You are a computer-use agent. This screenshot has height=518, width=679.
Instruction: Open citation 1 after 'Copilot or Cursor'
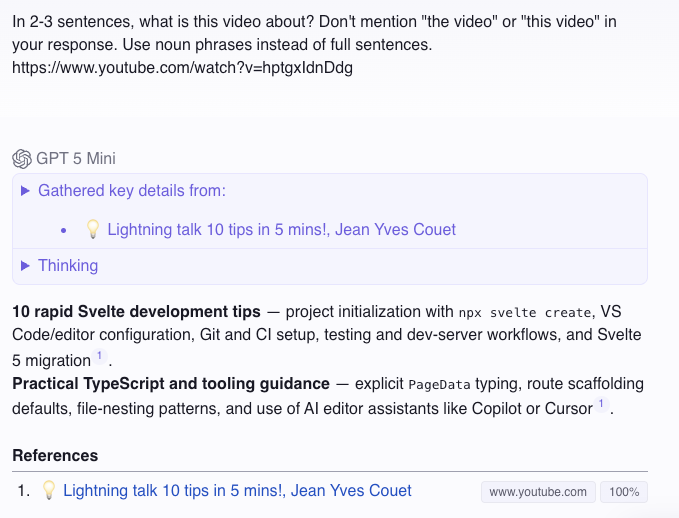601,405
